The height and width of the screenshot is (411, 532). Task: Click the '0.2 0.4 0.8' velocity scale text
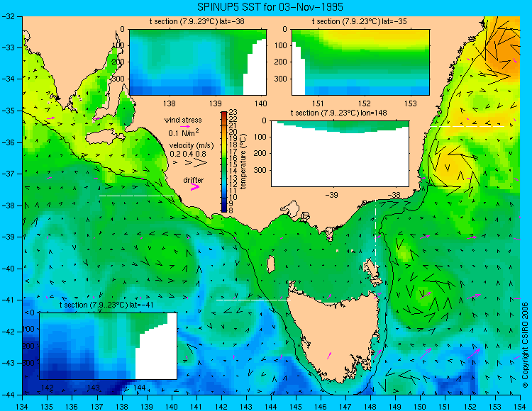click(x=188, y=154)
